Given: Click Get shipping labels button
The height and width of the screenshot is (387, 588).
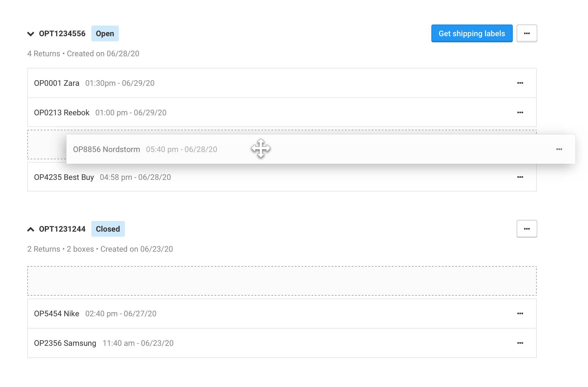Looking at the screenshot, I should (x=472, y=33).
